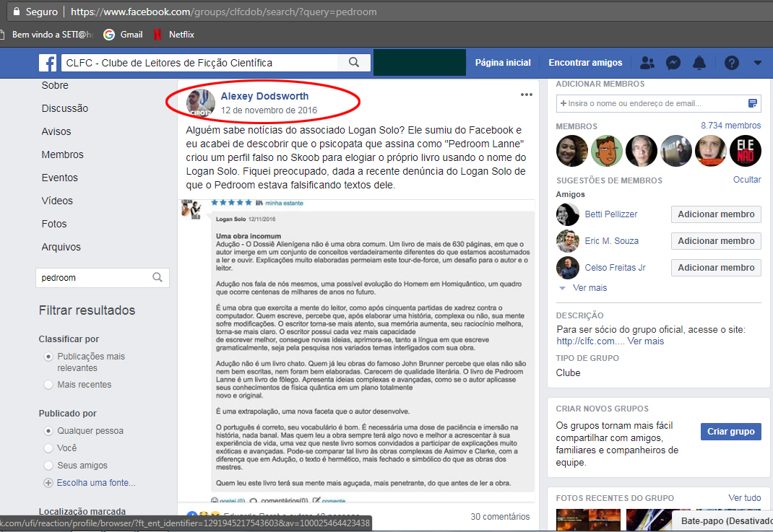
Task: Select Seus amigos radio option
Action: (48, 466)
